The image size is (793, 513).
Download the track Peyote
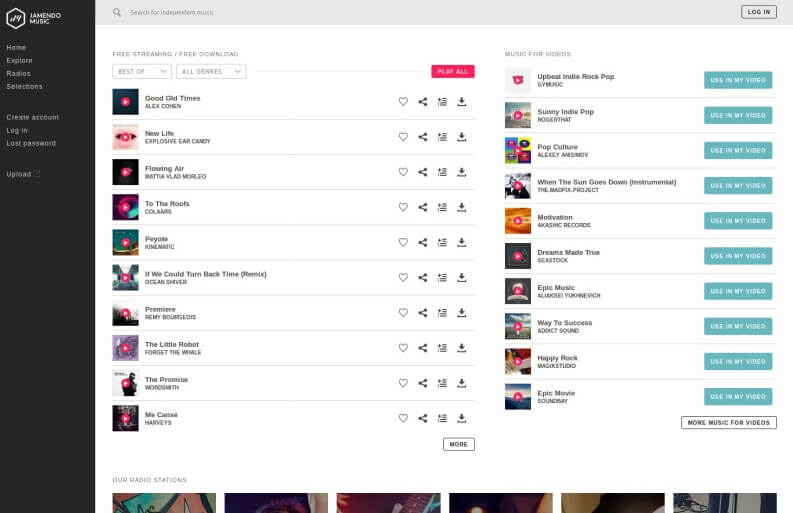click(462, 242)
